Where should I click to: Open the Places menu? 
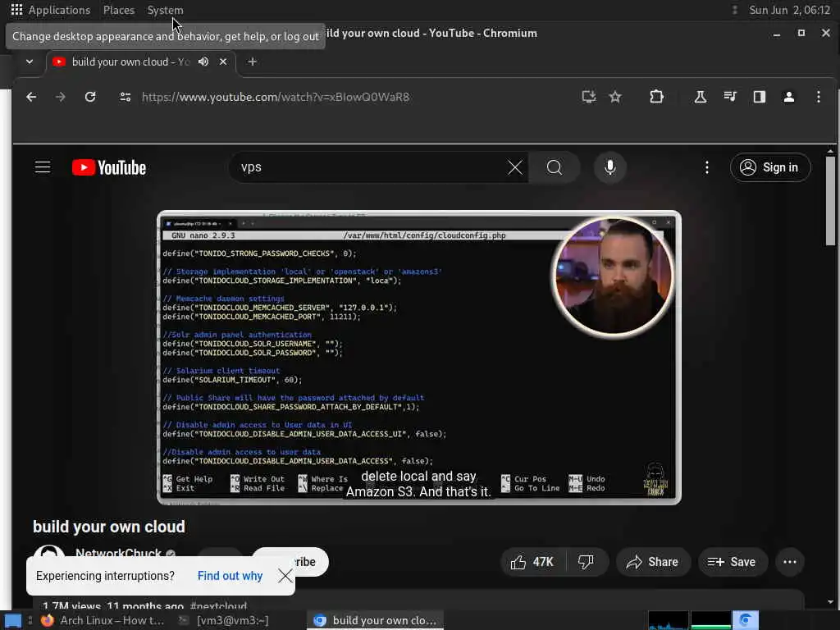(x=118, y=10)
